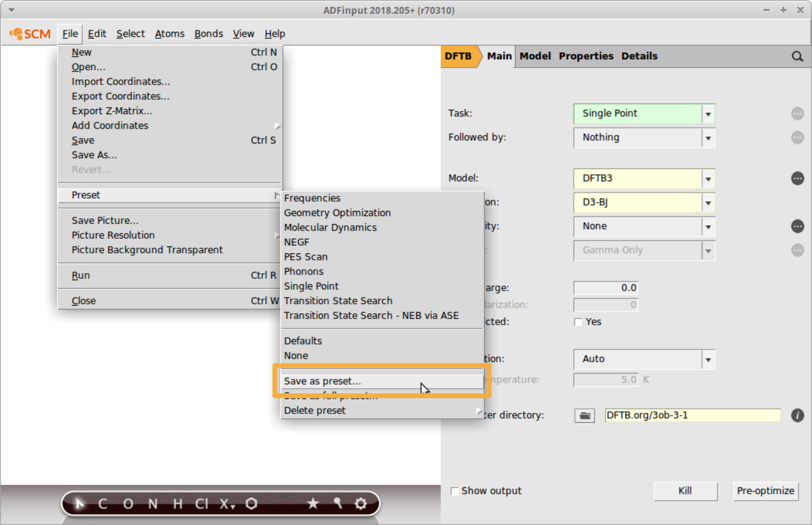Click the star tool in bottom toolbar

[x=313, y=503]
